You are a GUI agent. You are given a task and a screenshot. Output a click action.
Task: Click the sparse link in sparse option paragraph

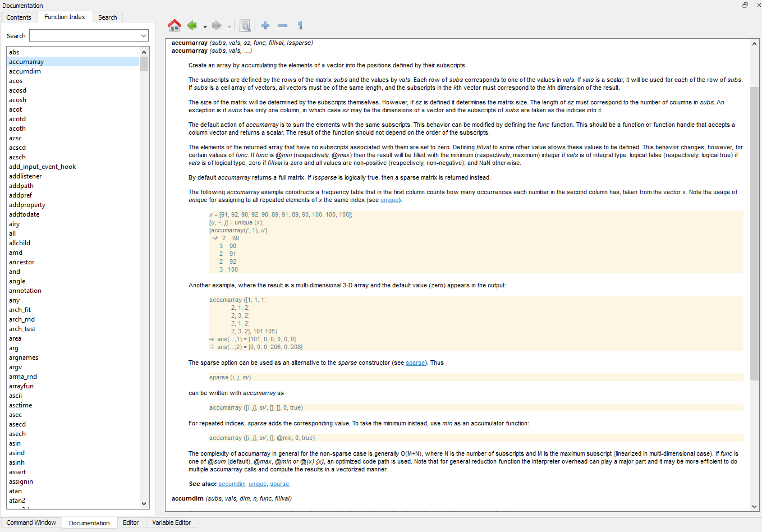[x=415, y=363]
